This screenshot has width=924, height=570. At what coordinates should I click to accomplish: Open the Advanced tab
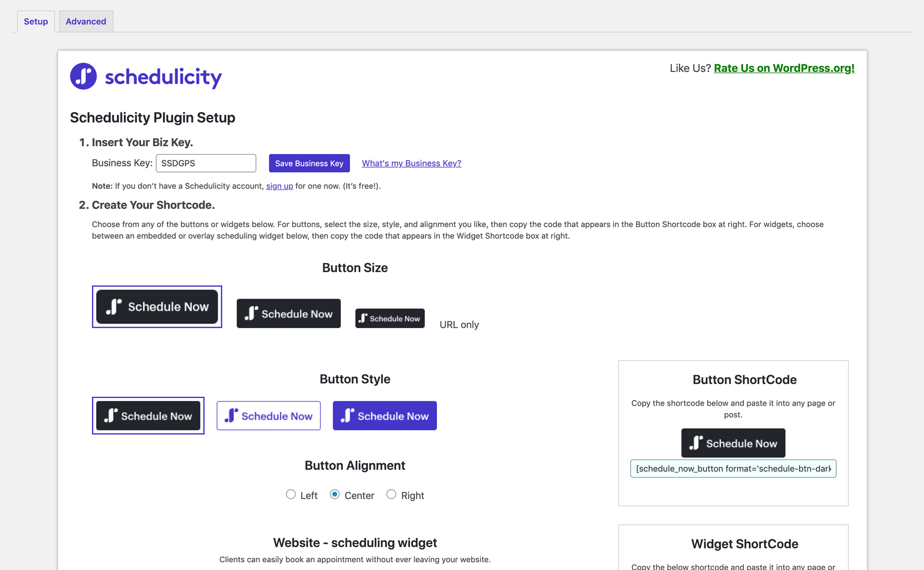coord(86,22)
